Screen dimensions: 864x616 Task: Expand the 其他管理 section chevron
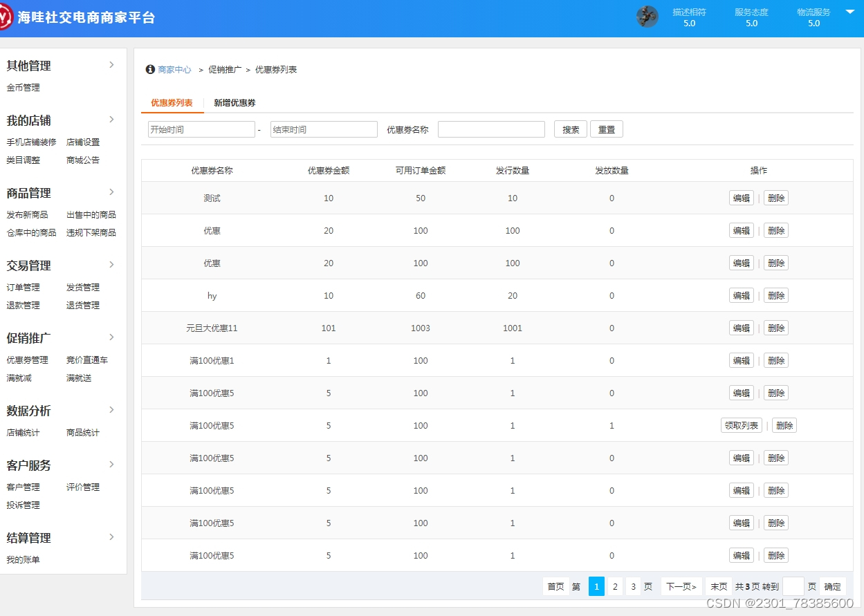click(x=111, y=65)
